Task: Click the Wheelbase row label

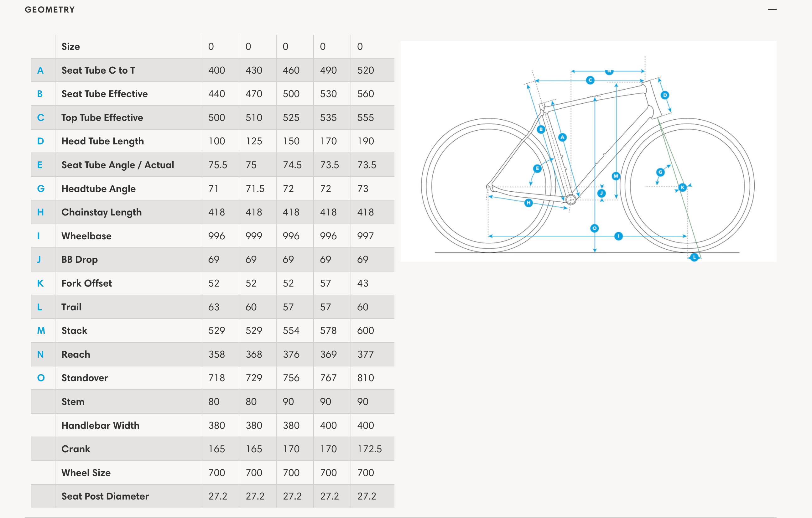Action: 86,236
